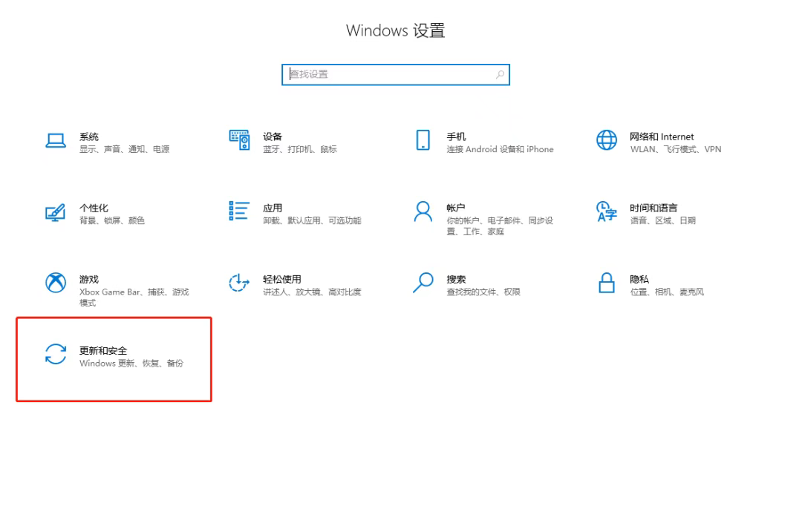Click the text 显示、声音、通知、电源
The image size is (802, 532).
124,149
